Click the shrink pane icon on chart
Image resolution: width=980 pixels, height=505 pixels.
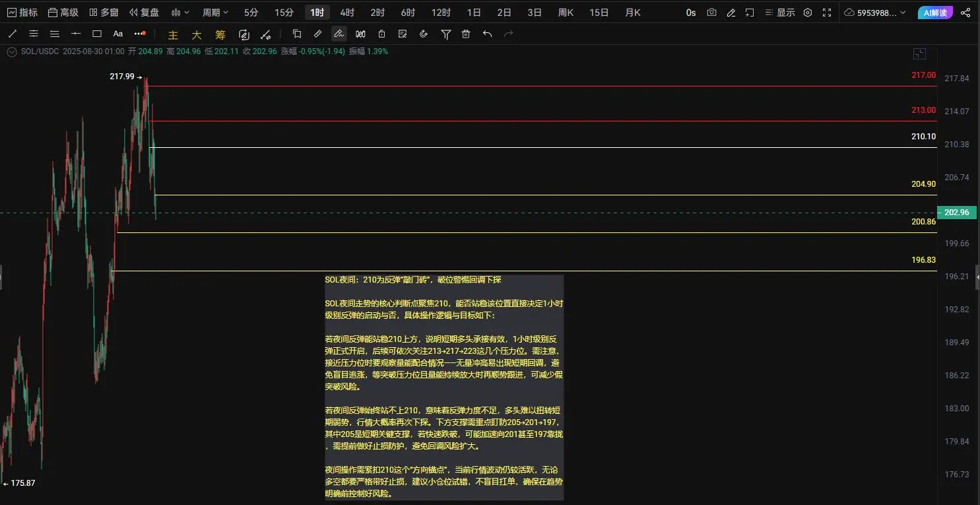pos(920,54)
